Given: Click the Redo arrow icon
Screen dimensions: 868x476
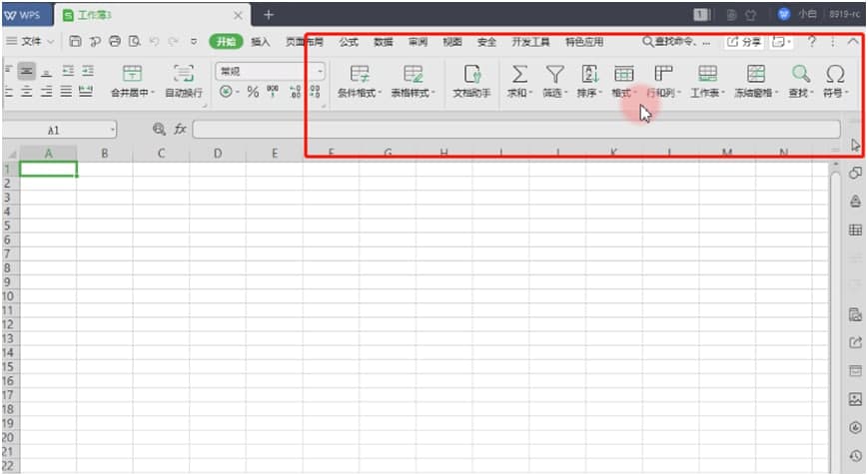Looking at the screenshot, I should [x=174, y=42].
